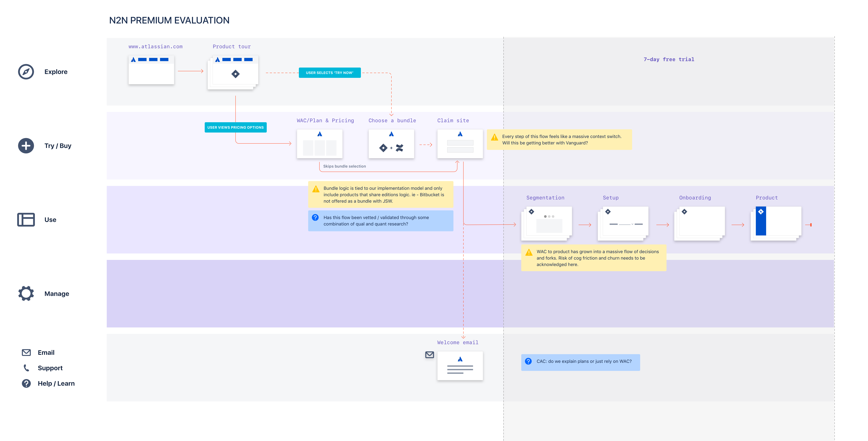This screenshot has width=868, height=441.
Task: Click the Jira icon on Segmentation card
Action: point(531,211)
